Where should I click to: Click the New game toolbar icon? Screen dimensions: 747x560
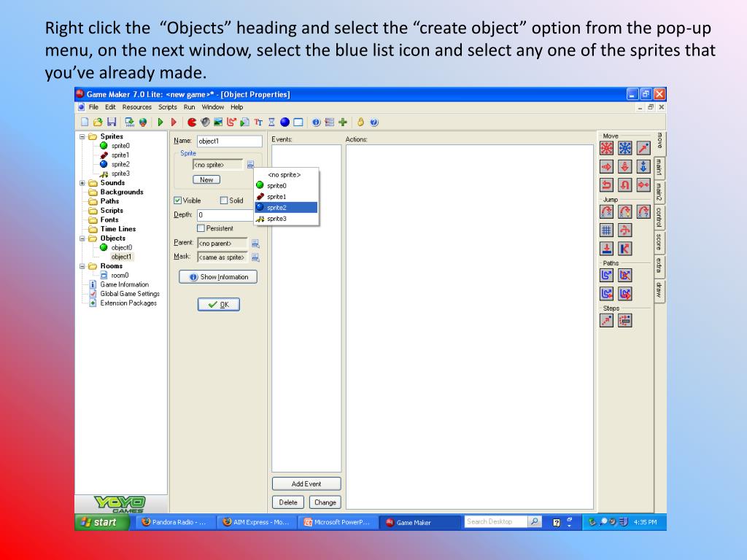coord(85,122)
